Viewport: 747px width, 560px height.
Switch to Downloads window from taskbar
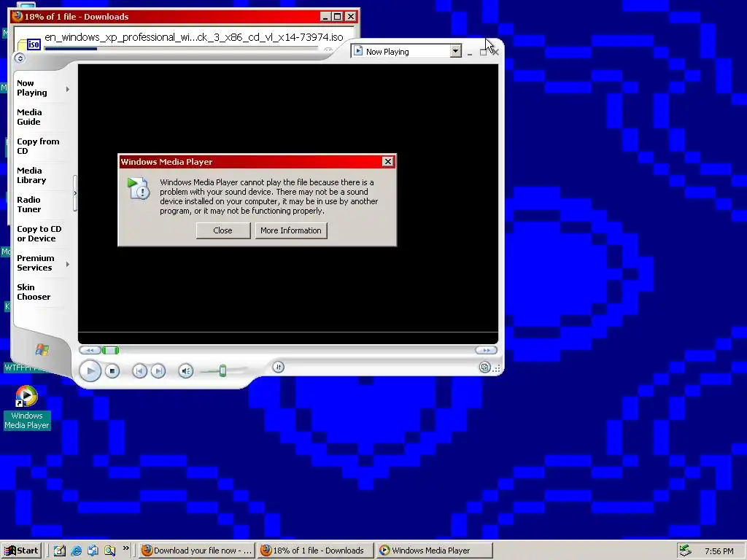pos(315,551)
